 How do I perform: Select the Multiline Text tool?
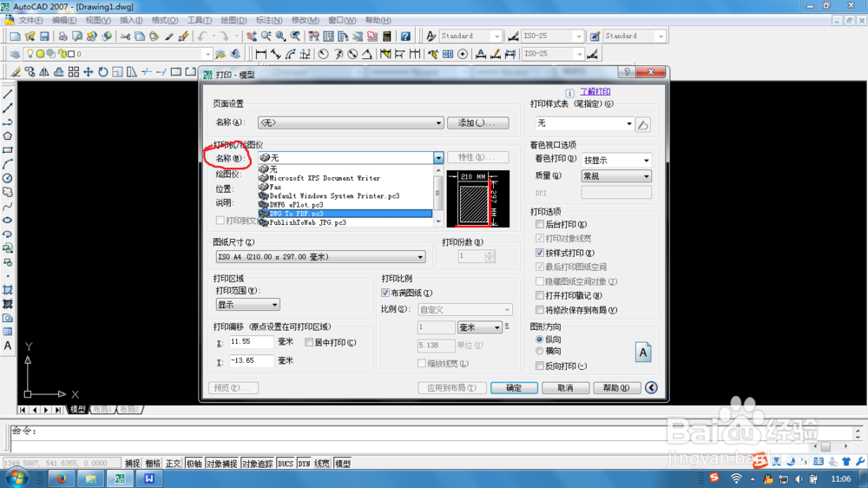(x=8, y=346)
